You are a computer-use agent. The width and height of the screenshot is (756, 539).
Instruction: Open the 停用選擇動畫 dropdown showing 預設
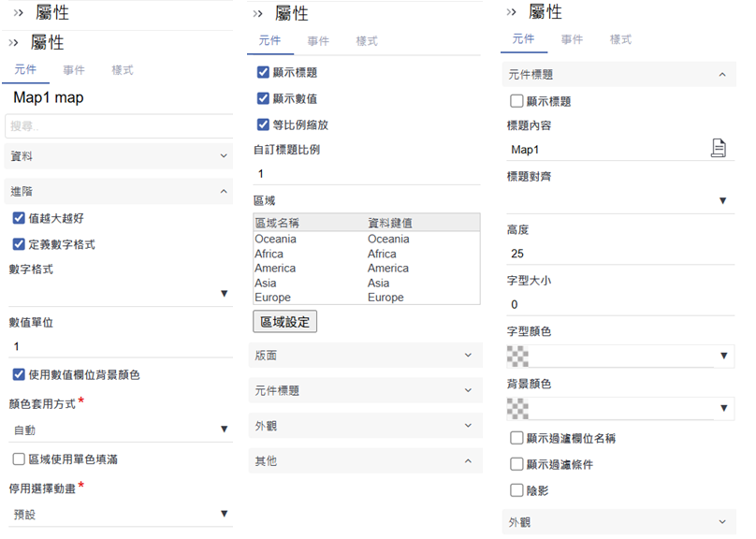[x=120, y=514]
